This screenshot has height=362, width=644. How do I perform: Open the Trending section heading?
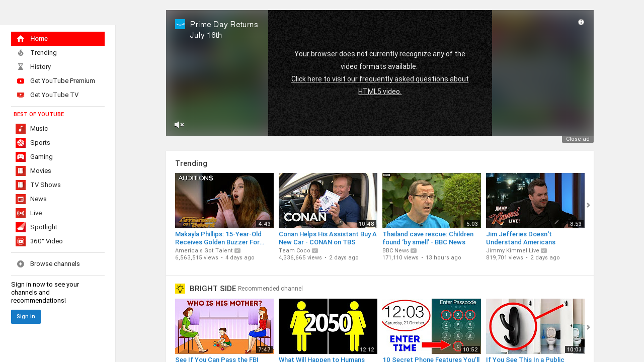191,163
